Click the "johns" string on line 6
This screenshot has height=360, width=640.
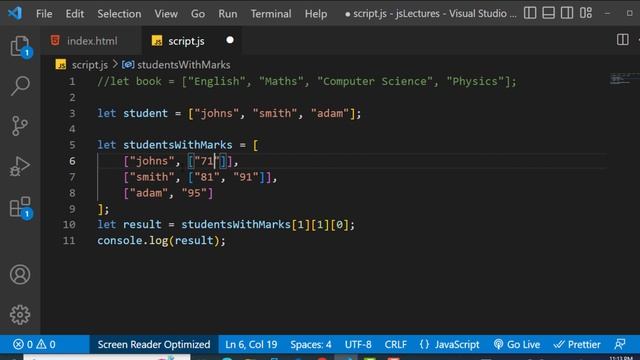click(x=151, y=161)
